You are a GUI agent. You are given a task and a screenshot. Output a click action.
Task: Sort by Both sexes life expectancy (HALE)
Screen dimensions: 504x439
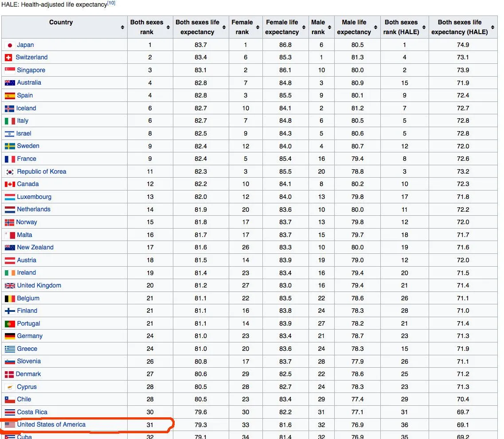click(492, 27)
